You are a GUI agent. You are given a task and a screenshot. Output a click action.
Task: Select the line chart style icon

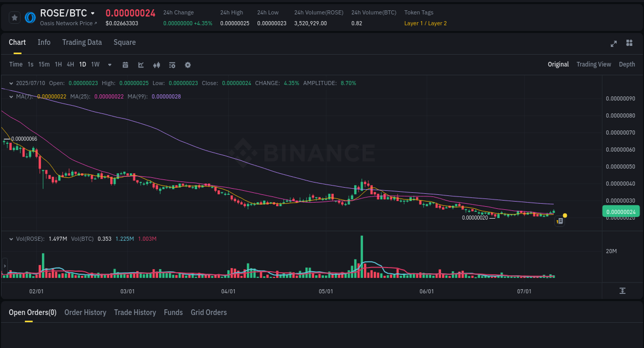pos(140,64)
